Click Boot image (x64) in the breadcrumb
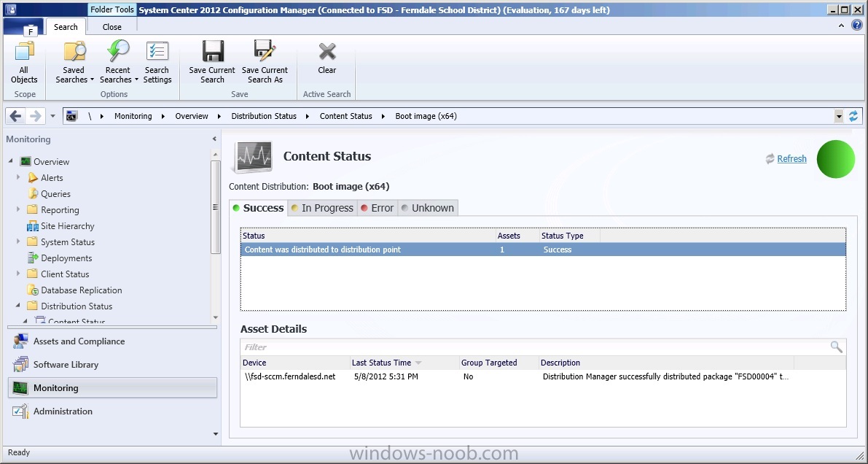Viewport: 868px width, 464px height. 426,117
